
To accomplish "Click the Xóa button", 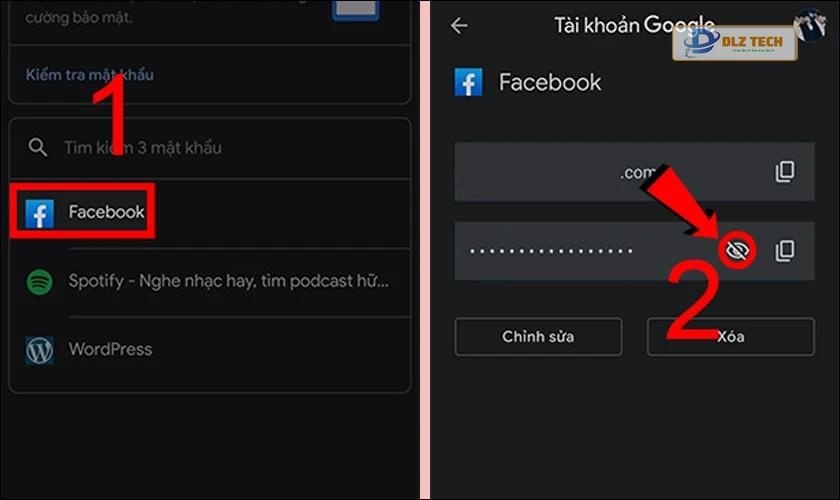I will point(731,337).
